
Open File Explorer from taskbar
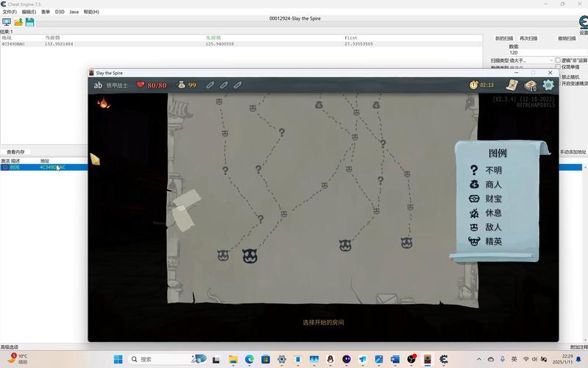pyautogui.click(x=233, y=359)
